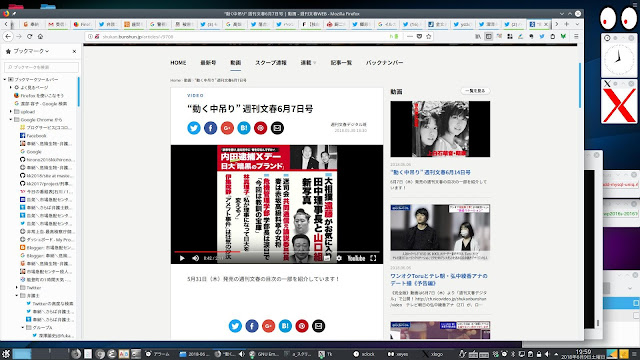Open the 最新号 menu item
Image resolution: width=640 pixels, height=360 pixels.
click(208, 63)
